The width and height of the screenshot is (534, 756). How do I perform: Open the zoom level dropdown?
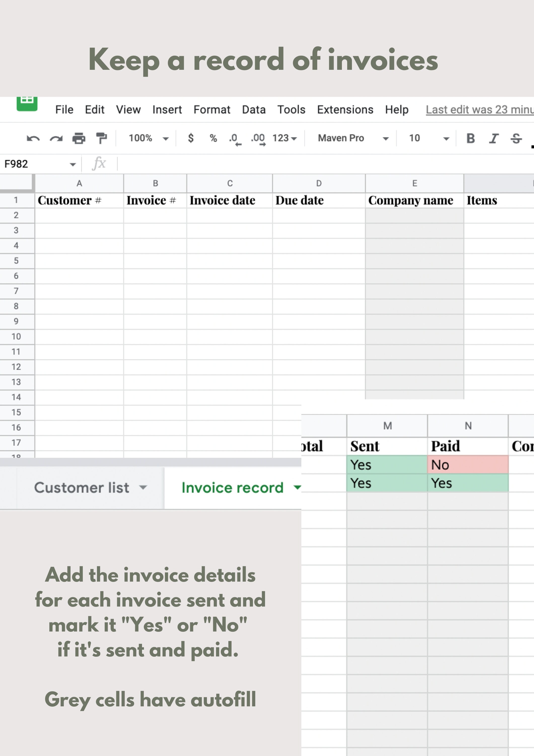149,138
